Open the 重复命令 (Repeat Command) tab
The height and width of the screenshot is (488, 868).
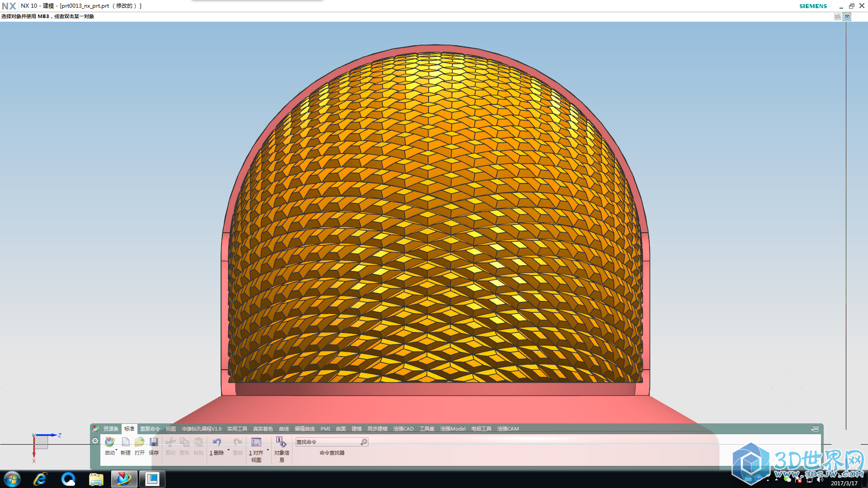(150, 429)
